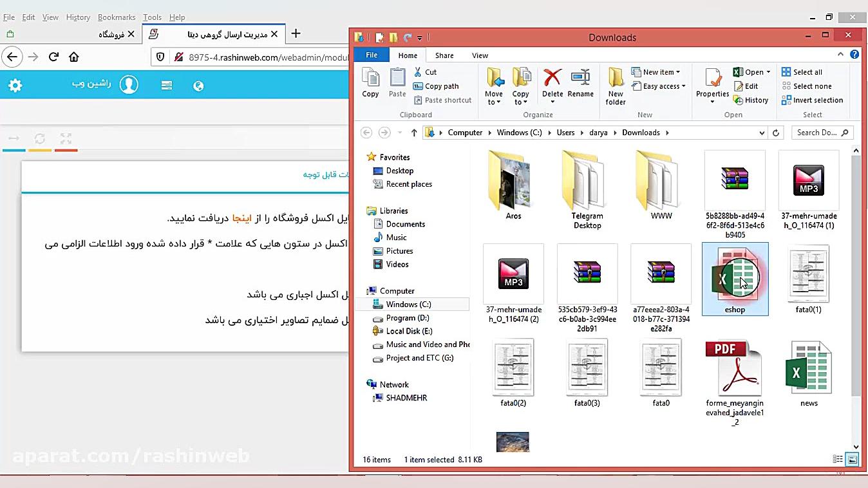The image size is (868, 488).
Task: Refresh the Downloads folder view
Action: click(x=776, y=133)
